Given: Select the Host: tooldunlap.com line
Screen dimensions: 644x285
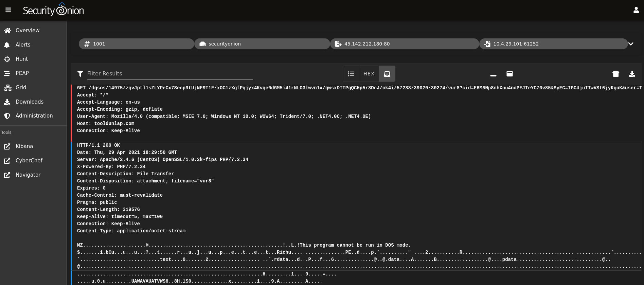Looking at the screenshot, I should pos(106,124).
